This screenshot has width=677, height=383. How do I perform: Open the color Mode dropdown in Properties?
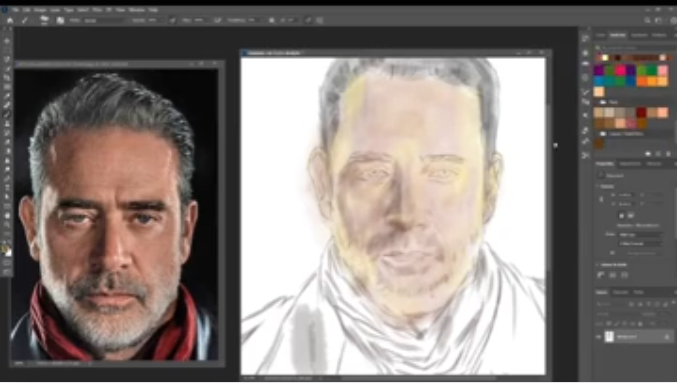click(x=640, y=234)
